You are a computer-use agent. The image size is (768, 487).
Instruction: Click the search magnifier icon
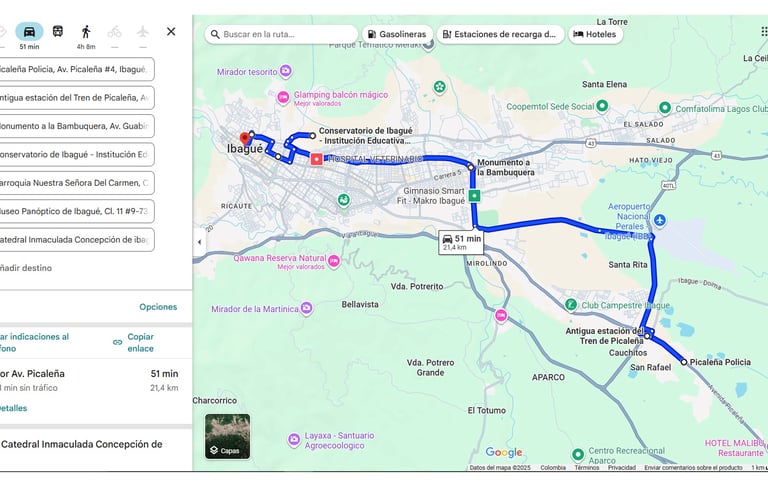[215, 34]
